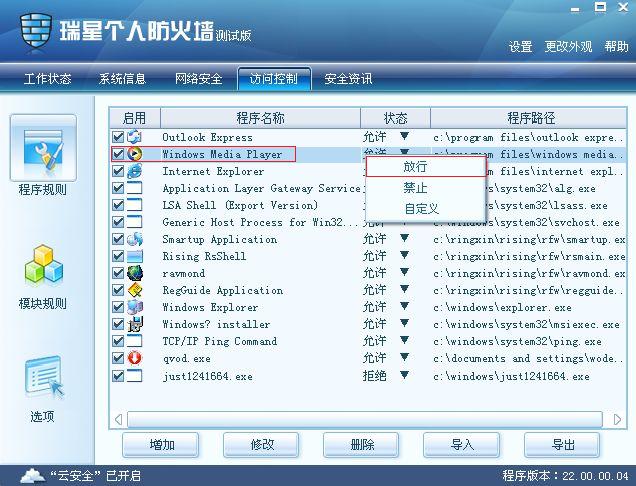Open the TCP/IP Ping Command status dropdown
This screenshot has height=486, width=636.
coord(404,340)
